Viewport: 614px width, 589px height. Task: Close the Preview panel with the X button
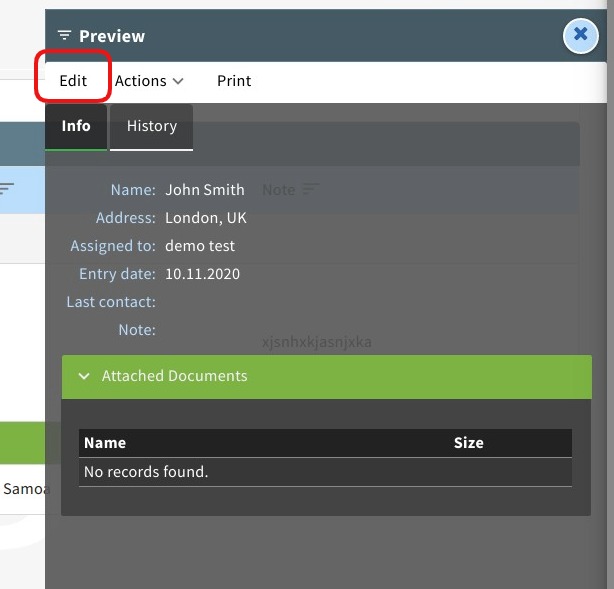tap(580, 36)
